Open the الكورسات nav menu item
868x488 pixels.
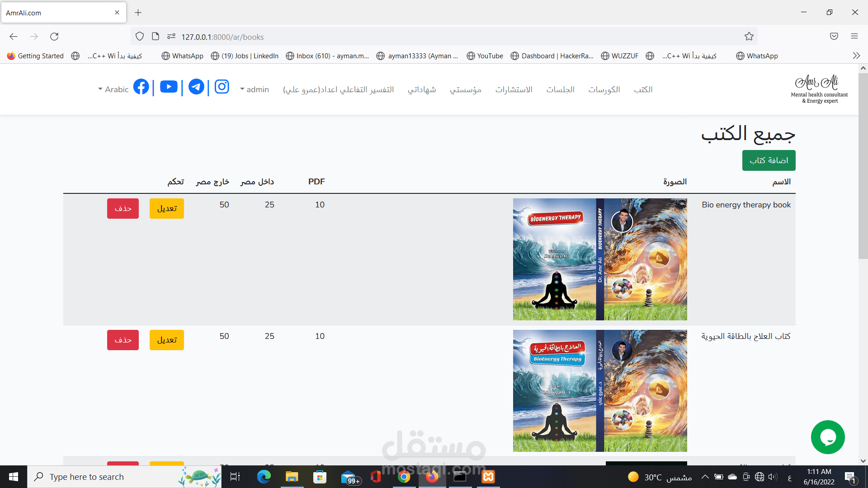[x=604, y=89]
